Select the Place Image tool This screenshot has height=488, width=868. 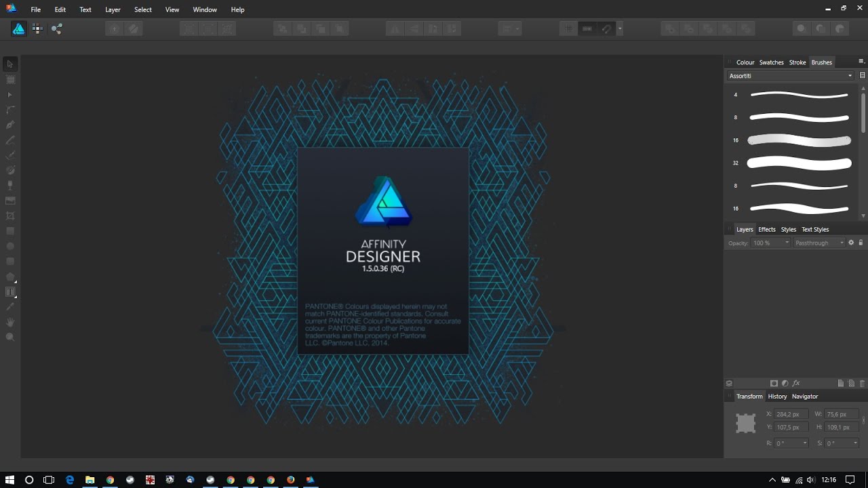[x=10, y=201]
